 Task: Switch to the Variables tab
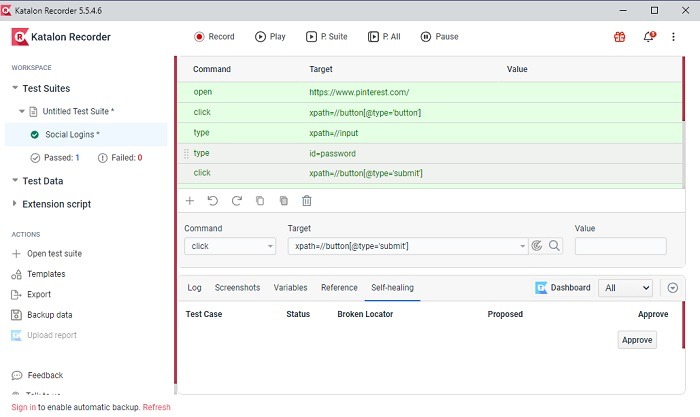click(291, 288)
